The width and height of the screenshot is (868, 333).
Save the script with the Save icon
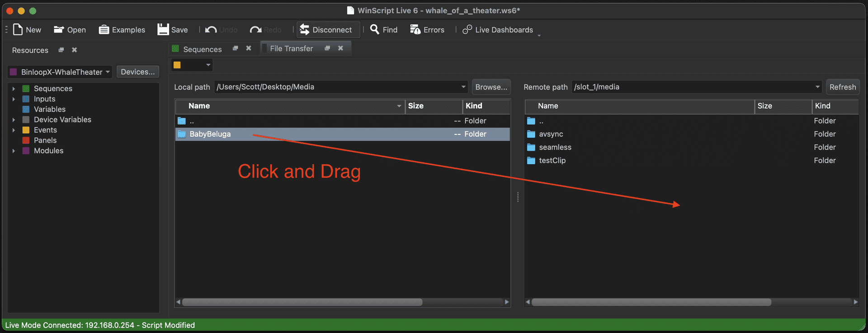pyautogui.click(x=163, y=29)
